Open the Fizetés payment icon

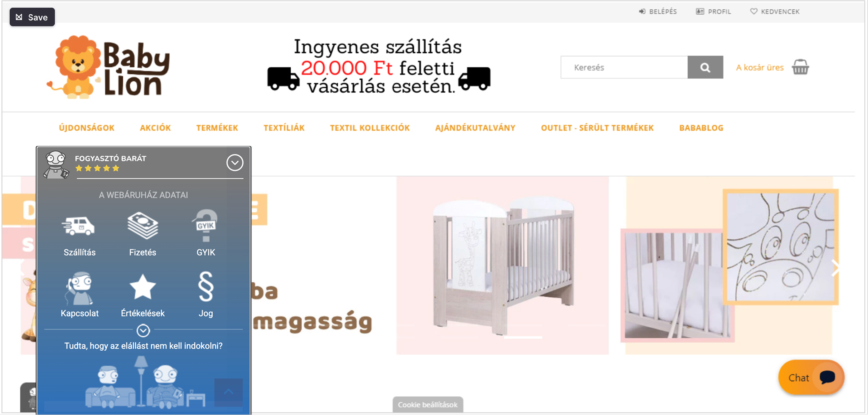[x=142, y=225]
